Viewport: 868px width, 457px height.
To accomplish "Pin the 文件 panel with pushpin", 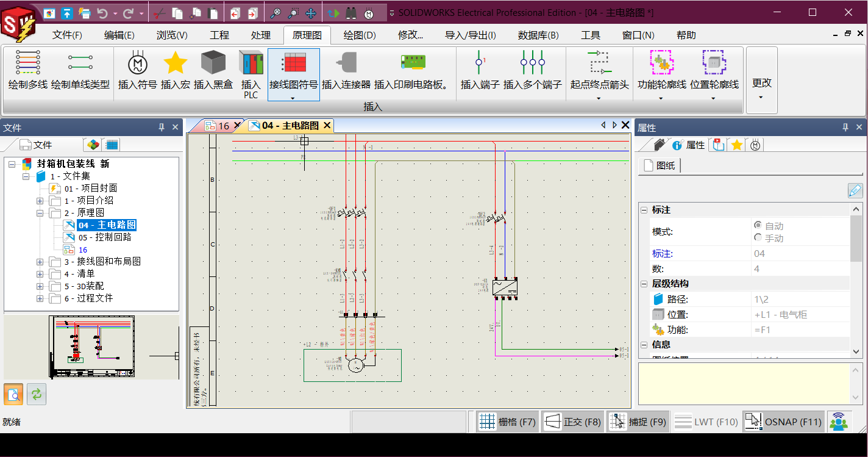I will (162, 127).
